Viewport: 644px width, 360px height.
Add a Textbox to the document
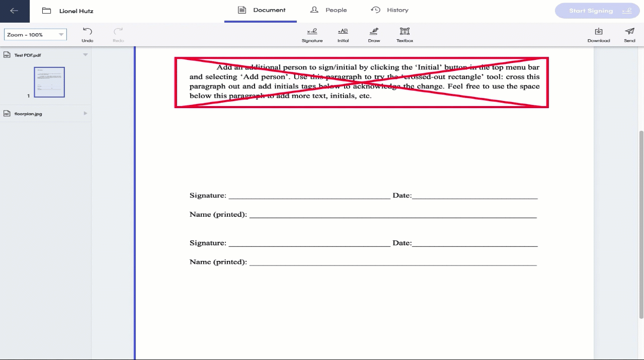(405, 34)
